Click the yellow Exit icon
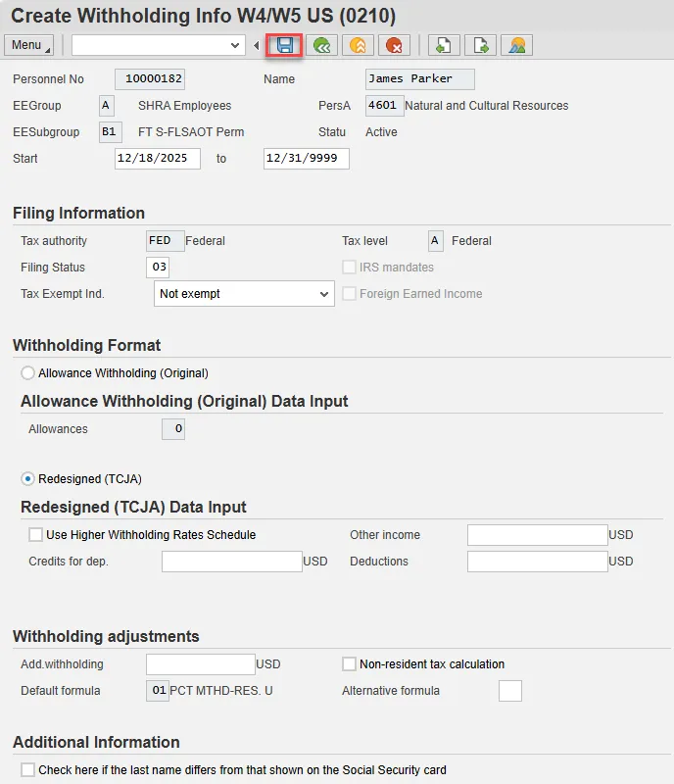The height and width of the screenshot is (784, 674). pos(358,45)
